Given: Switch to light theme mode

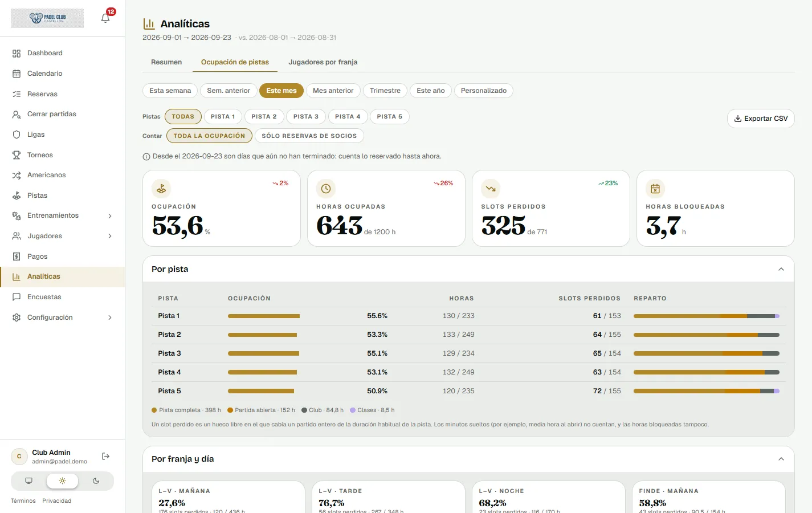Looking at the screenshot, I should pyautogui.click(x=62, y=481).
